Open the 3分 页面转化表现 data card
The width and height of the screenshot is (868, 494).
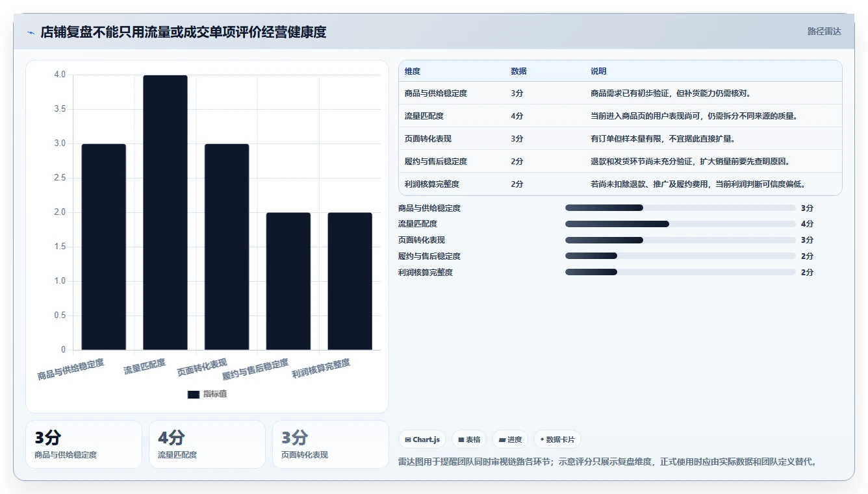(x=331, y=444)
